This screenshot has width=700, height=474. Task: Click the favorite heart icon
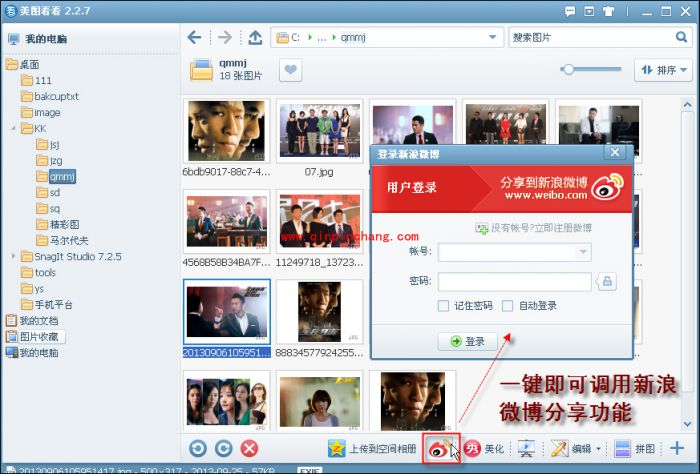click(290, 70)
